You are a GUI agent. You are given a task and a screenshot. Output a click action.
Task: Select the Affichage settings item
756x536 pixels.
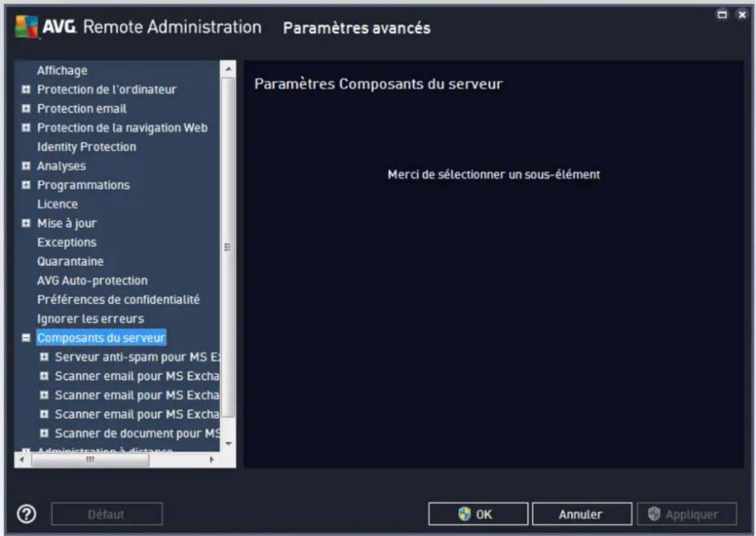pyautogui.click(x=62, y=71)
